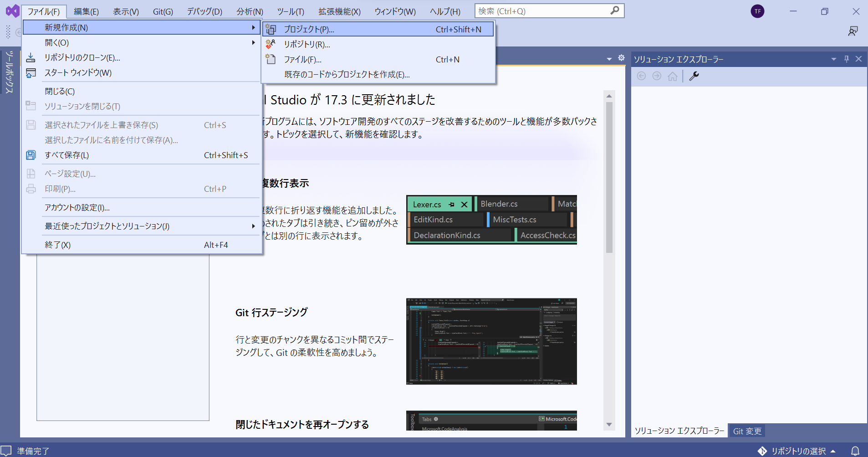The height and width of the screenshot is (457, 868).
Task: Click the project icon beside プロジェクト(P)...
Action: [271, 30]
